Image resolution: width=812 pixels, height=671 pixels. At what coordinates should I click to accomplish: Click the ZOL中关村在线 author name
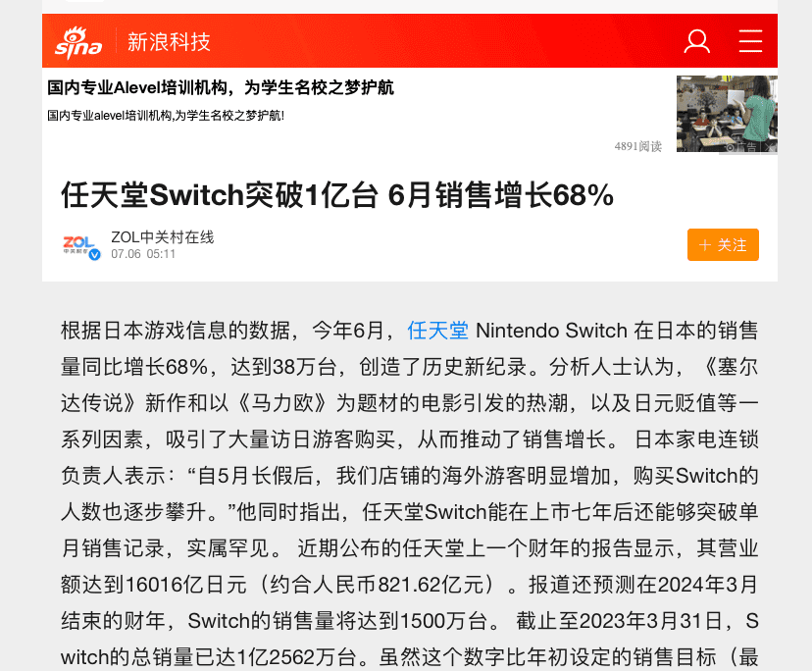[163, 237]
